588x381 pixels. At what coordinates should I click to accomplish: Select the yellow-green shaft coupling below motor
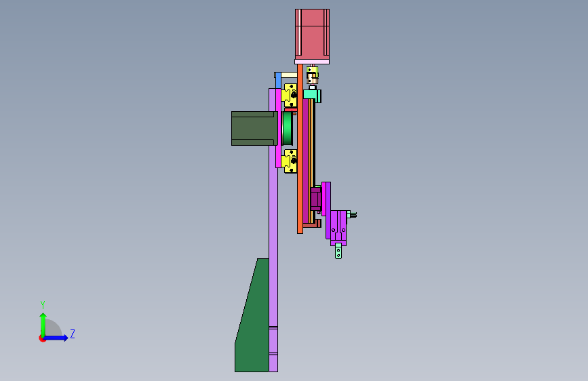pos(313,75)
